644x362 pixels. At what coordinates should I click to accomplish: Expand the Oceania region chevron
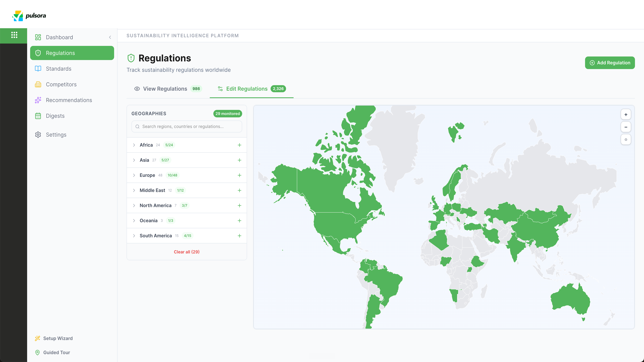[134, 221]
